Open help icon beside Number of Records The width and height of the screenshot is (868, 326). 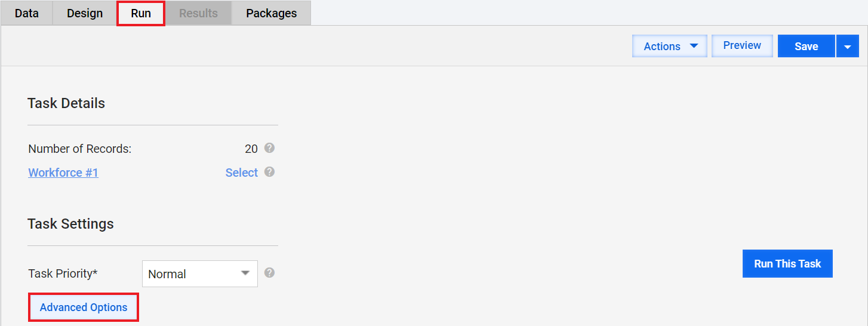[269, 148]
